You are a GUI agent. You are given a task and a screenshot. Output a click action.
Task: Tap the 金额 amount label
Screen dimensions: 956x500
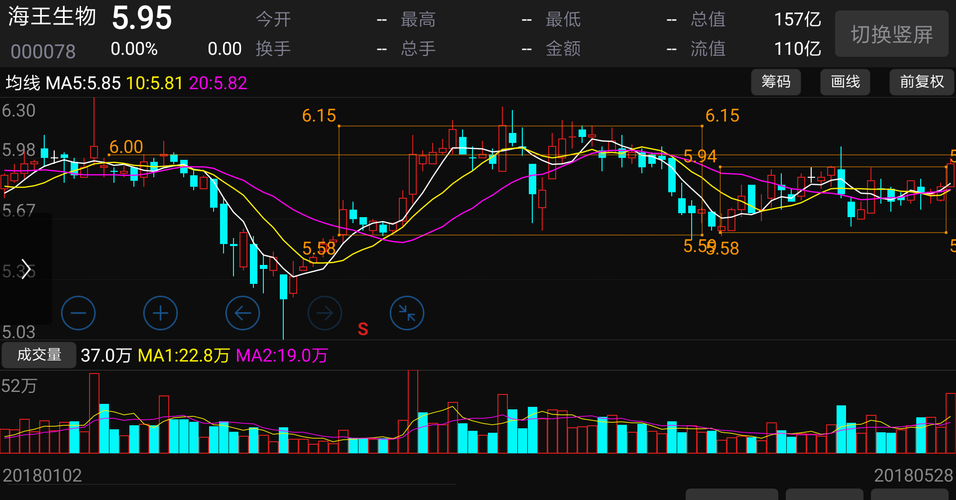tap(563, 49)
